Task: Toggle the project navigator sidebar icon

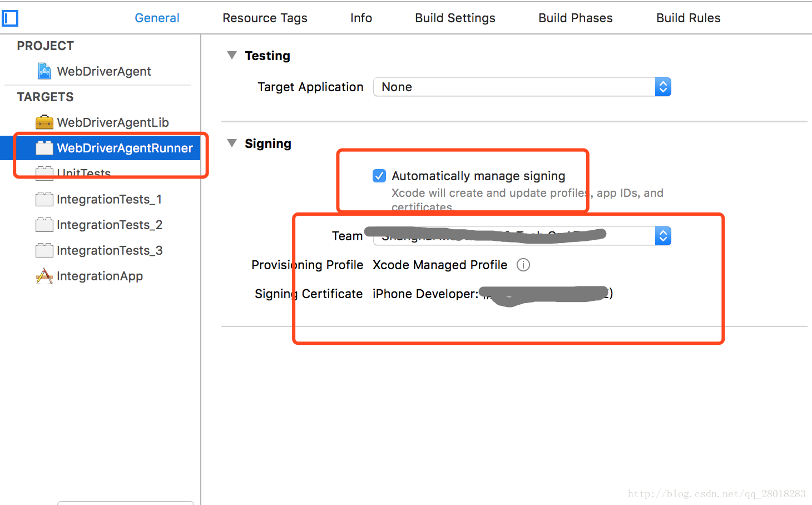Action: click(10, 18)
